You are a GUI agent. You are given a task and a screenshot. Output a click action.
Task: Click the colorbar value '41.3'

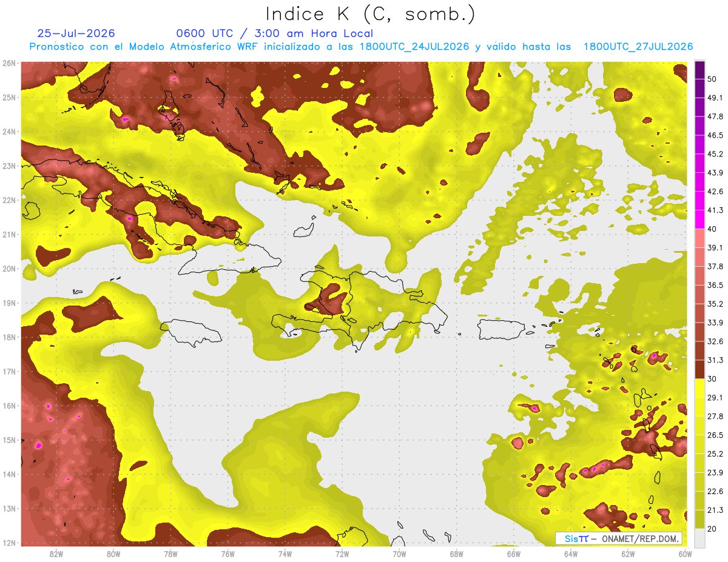715,210
